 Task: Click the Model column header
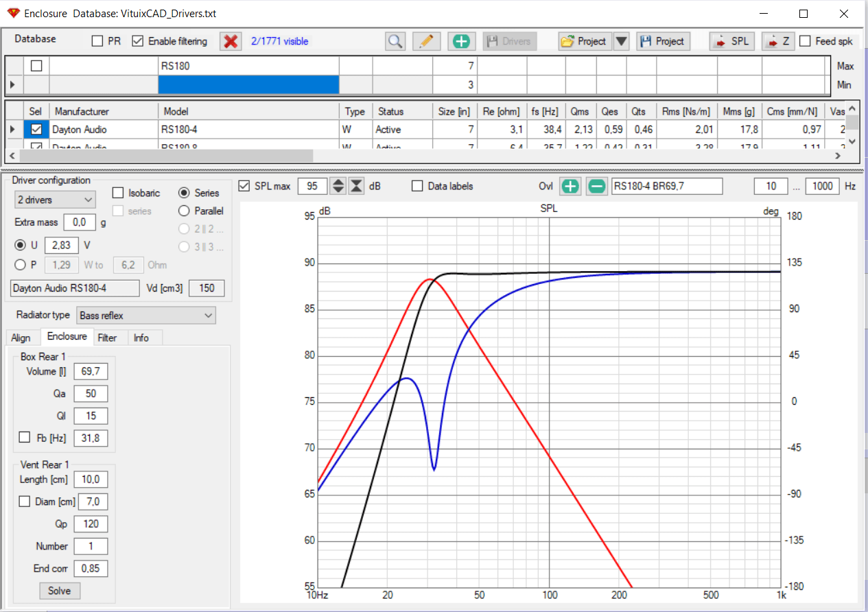tap(248, 111)
